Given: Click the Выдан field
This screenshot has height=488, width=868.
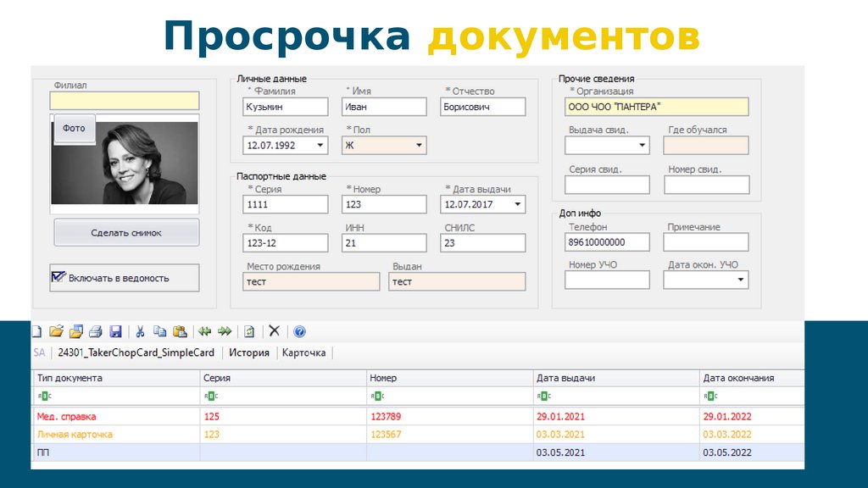Looking at the screenshot, I should pyautogui.click(x=457, y=281).
